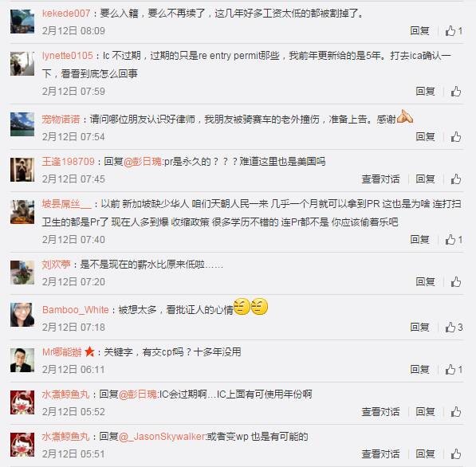Open Mr哪能辦's profile picture

point(22,360)
